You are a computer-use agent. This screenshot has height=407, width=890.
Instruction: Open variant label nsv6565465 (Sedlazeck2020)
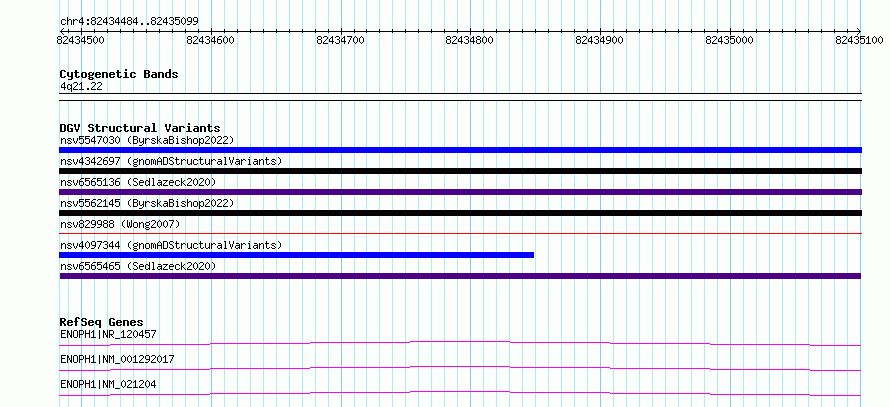click(138, 266)
